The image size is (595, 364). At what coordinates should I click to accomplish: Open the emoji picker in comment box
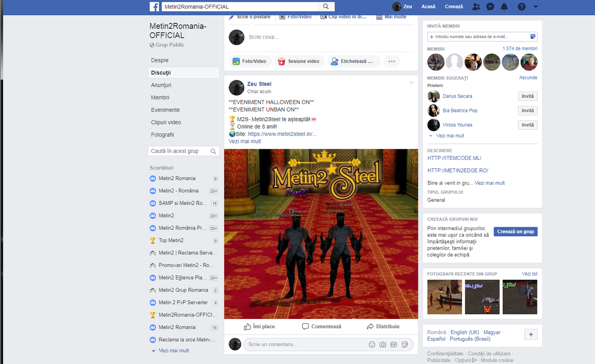pyautogui.click(x=371, y=344)
